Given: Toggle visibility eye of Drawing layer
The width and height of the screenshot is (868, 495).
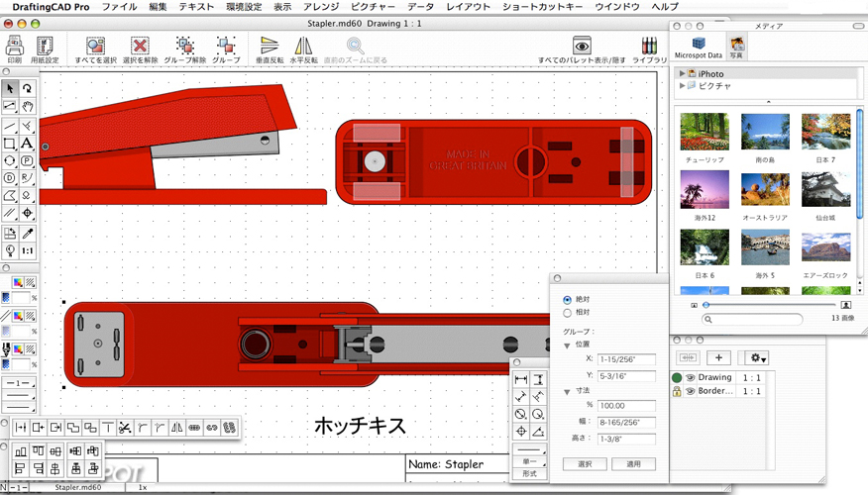Looking at the screenshot, I should point(691,377).
